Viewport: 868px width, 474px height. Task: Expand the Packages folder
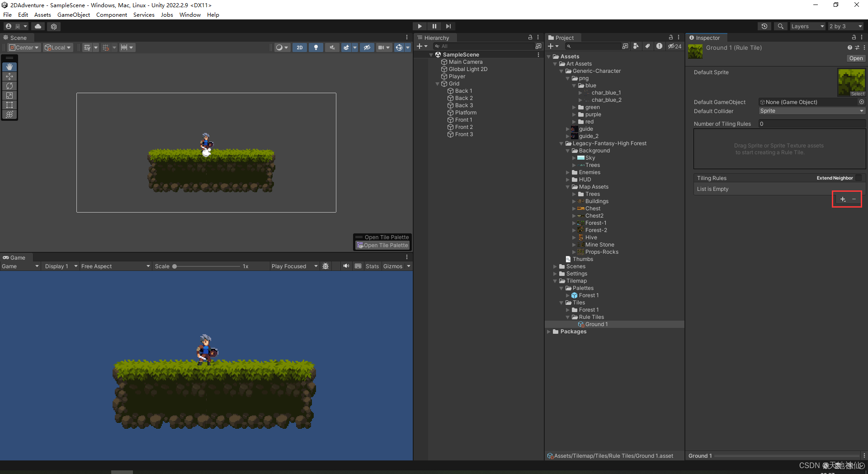tap(549, 332)
